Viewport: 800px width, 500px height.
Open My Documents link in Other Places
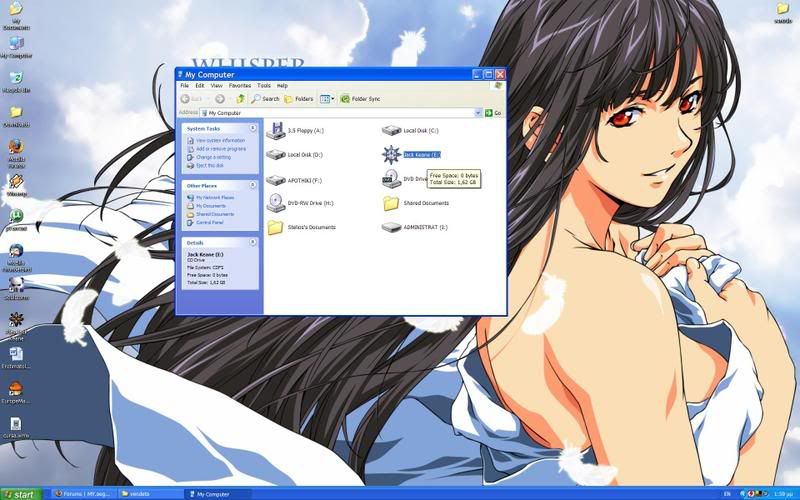(x=211, y=206)
